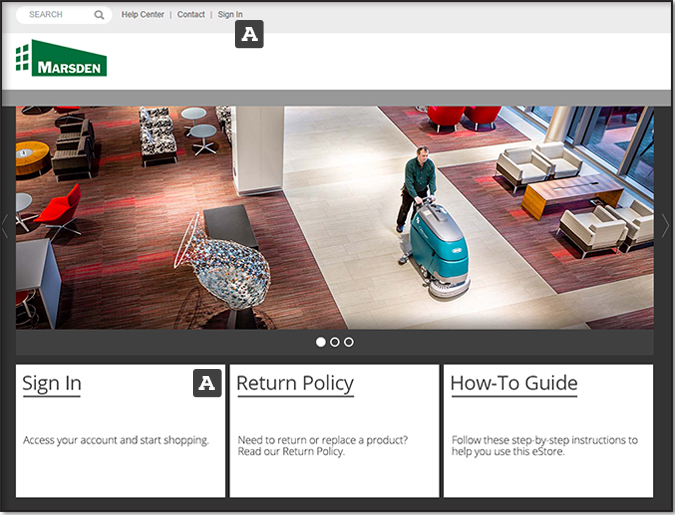Click the A callout badge beside top Sign In link

coord(249,35)
